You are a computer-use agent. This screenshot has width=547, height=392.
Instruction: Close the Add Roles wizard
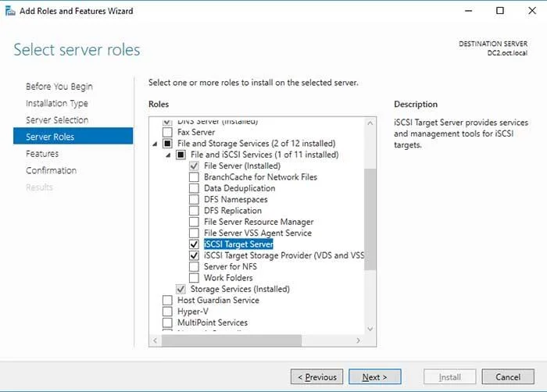532,11
